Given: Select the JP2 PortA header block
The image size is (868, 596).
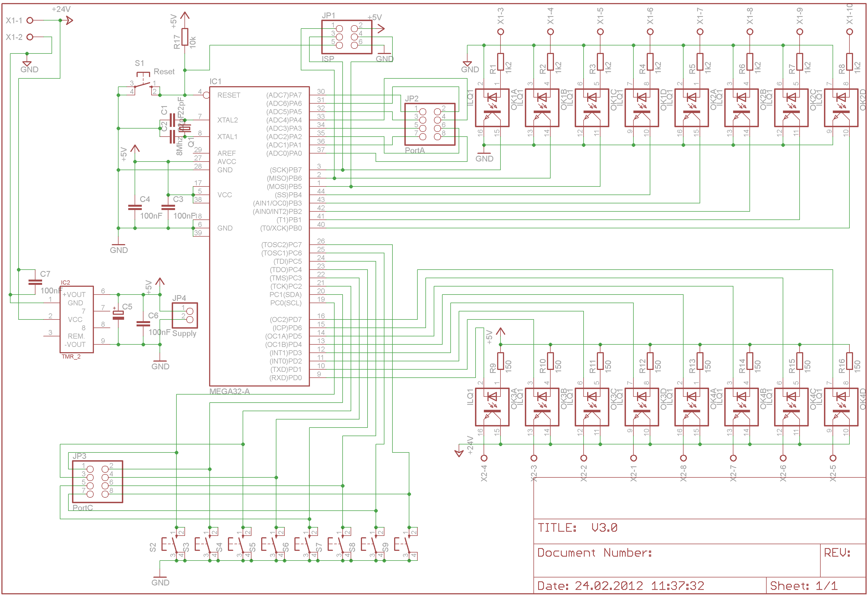Looking at the screenshot, I should click(x=430, y=124).
